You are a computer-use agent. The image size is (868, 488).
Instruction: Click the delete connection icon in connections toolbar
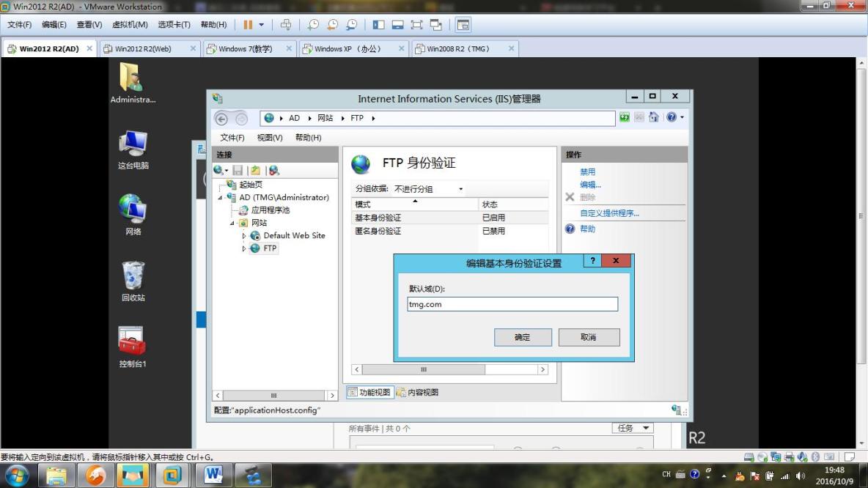(x=274, y=171)
